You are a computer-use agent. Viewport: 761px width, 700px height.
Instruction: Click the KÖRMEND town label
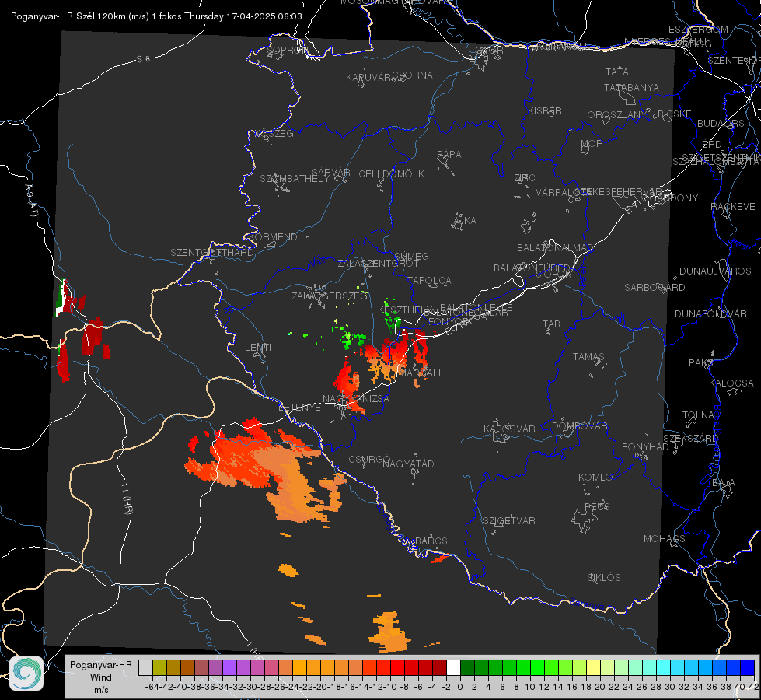tap(274, 237)
